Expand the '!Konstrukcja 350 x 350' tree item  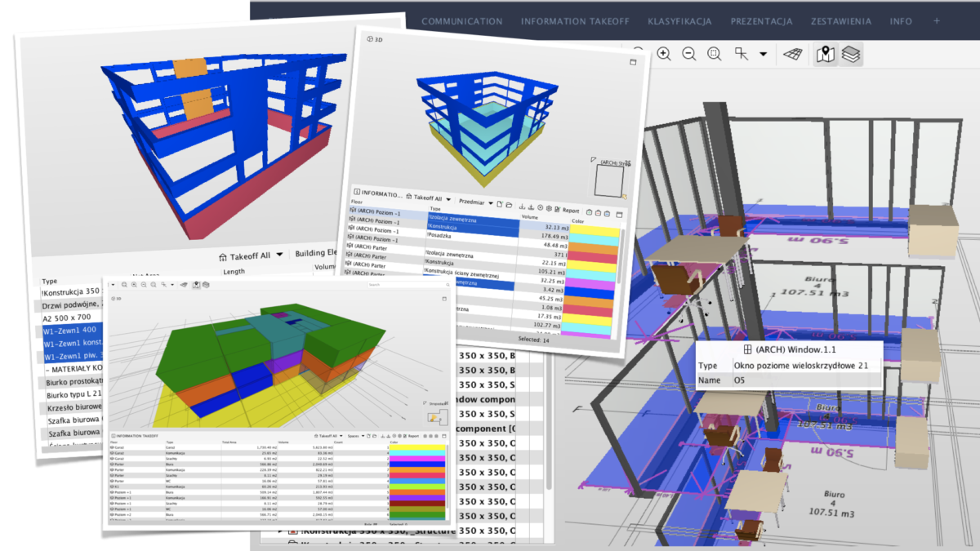coord(282,531)
